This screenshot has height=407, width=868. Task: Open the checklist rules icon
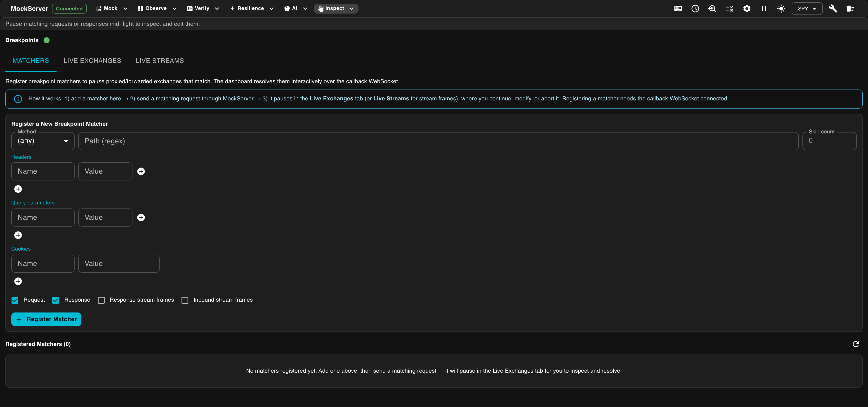[729, 9]
